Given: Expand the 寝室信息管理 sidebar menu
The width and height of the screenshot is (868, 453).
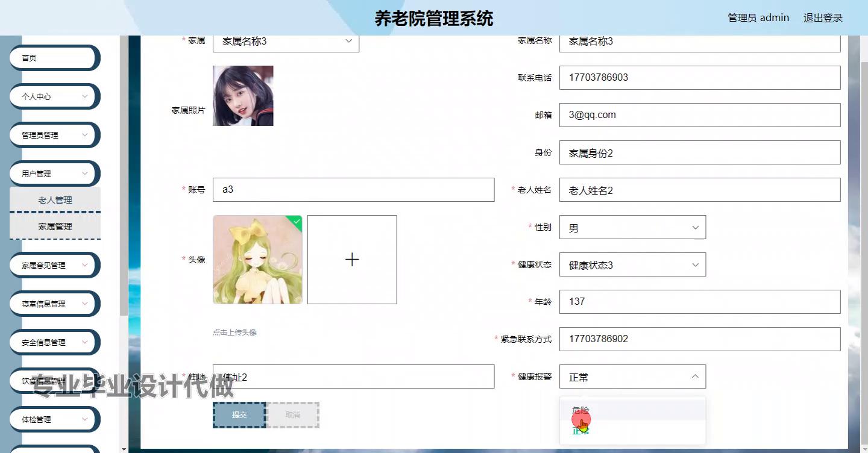Looking at the screenshot, I should coord(54,304).
